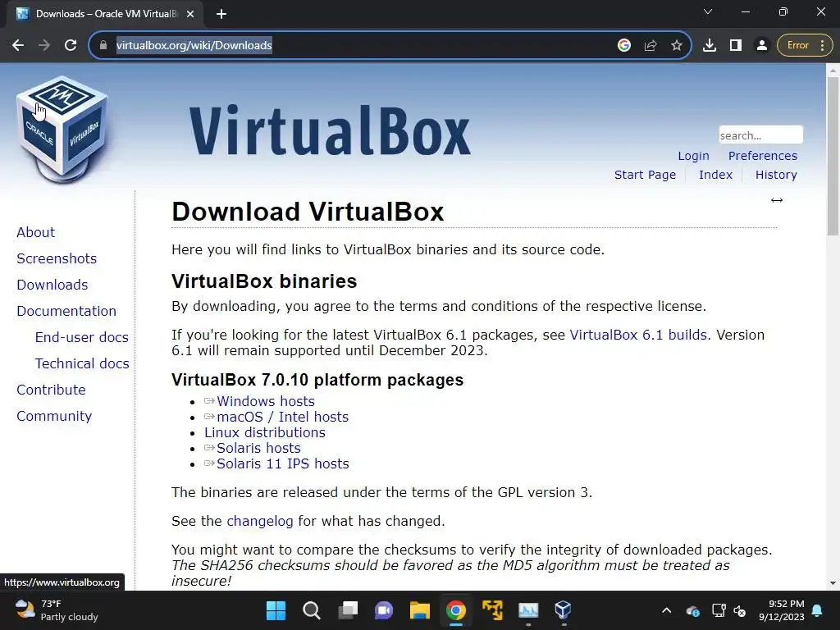Open the Chat app in taskbar

tap(384, 610)
